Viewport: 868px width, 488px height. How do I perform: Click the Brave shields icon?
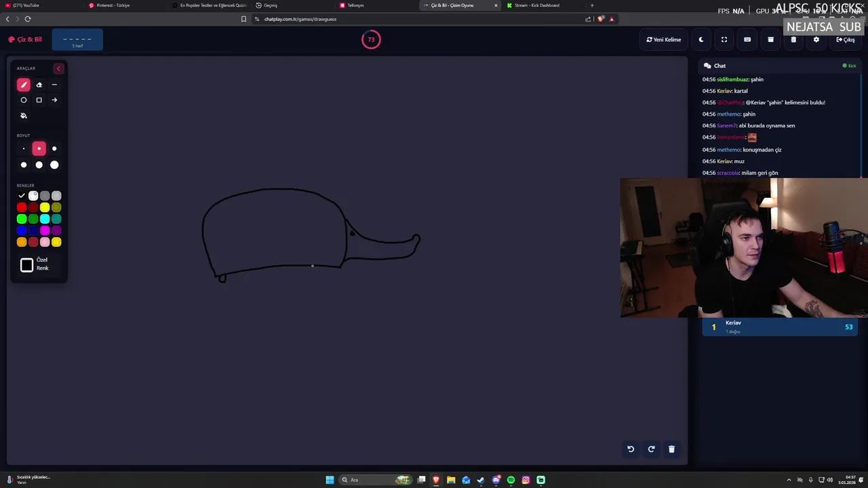[601, 19]
